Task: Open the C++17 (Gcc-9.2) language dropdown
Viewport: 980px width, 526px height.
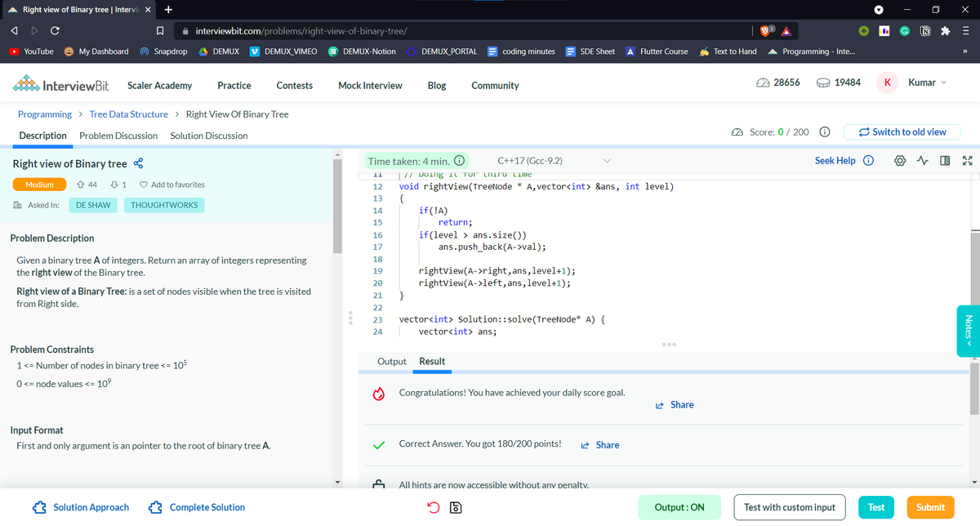Action: coord(555,161)
